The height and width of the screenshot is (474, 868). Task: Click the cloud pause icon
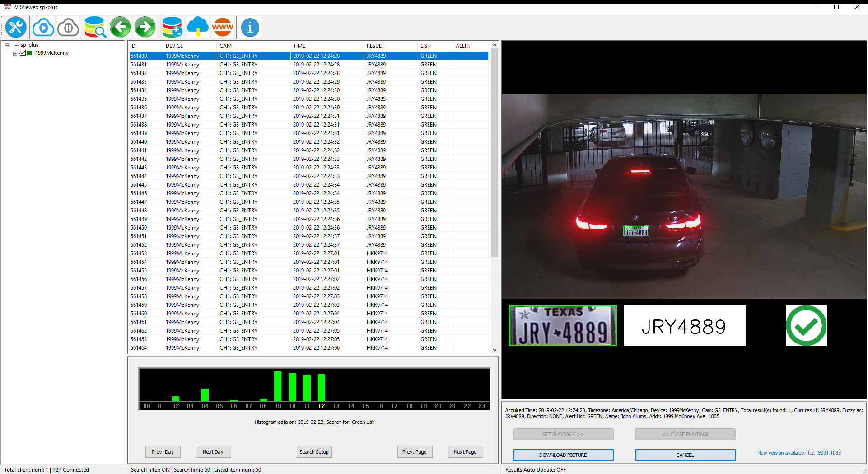pyautogui.click(x=68, y=27)
